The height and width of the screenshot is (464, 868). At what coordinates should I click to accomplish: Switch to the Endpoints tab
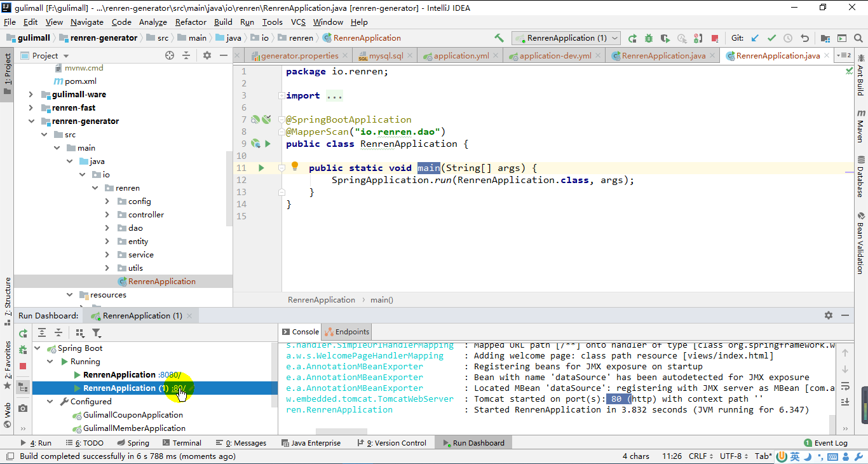point(347,332)
